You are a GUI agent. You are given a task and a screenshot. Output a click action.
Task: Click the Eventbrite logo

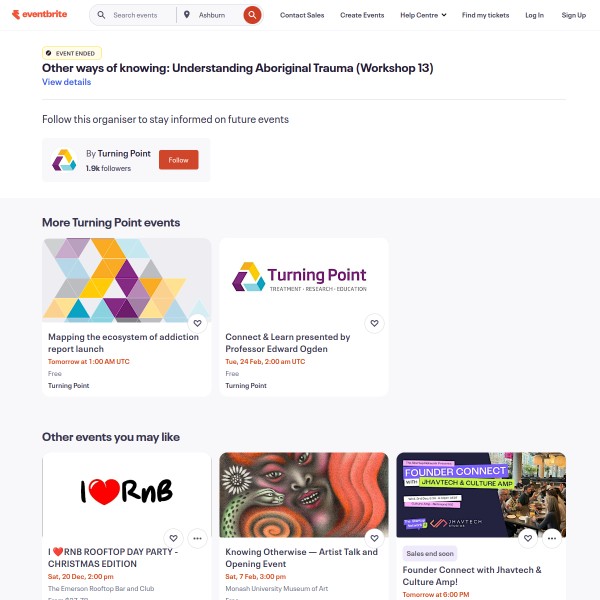click(39, 15)
